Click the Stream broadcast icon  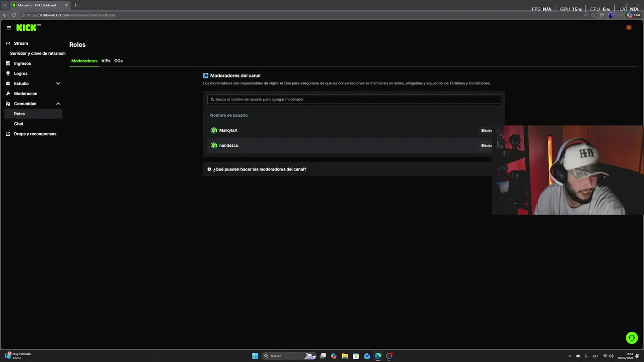[x=8, y=43]
